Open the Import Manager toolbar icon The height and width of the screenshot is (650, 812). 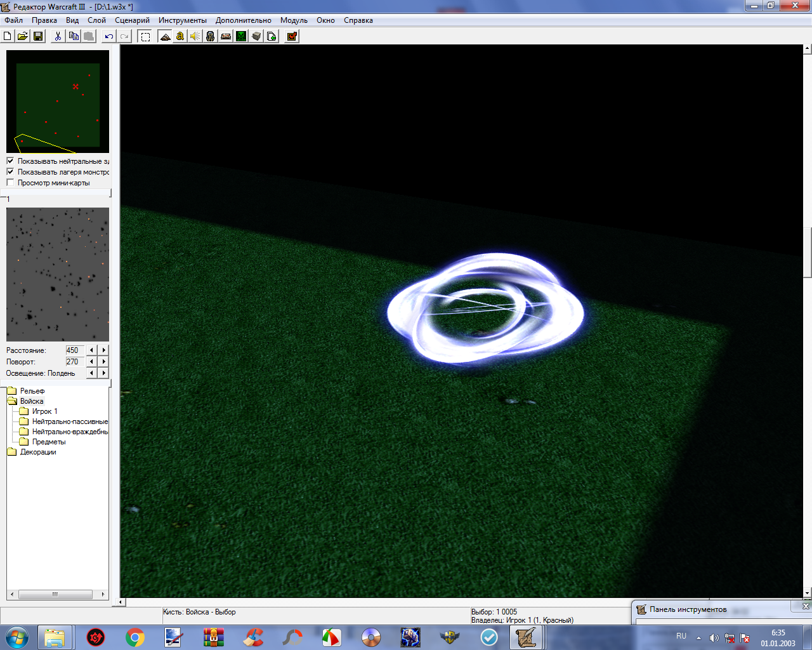click(272, 36)
